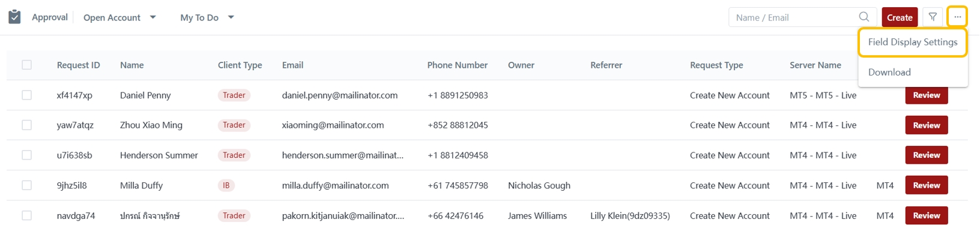Tick the checkbox for request u7i638sb
Screen dimensions: 980x240
pyautogui.click(x=27, y=155)
